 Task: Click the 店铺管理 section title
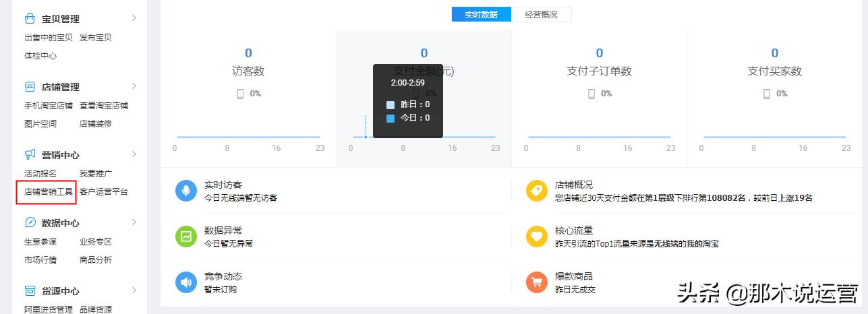point(61,87)
